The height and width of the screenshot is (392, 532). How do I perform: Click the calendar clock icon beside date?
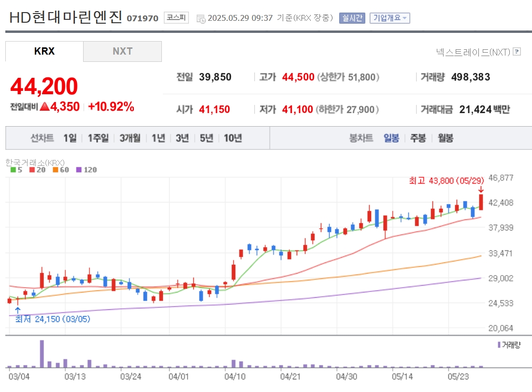(201, 19)
